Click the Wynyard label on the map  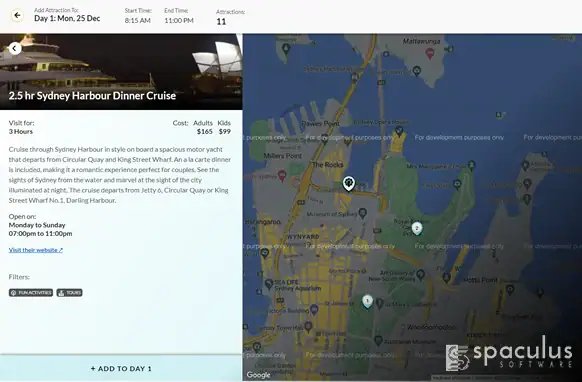point(303,236)
